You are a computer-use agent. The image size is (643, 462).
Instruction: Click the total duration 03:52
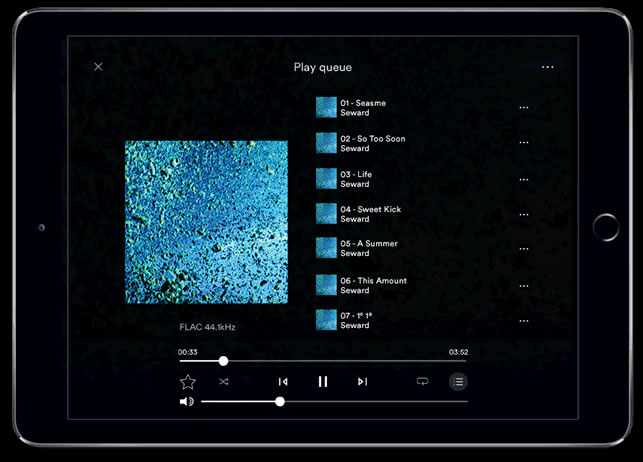coord(458,352)
